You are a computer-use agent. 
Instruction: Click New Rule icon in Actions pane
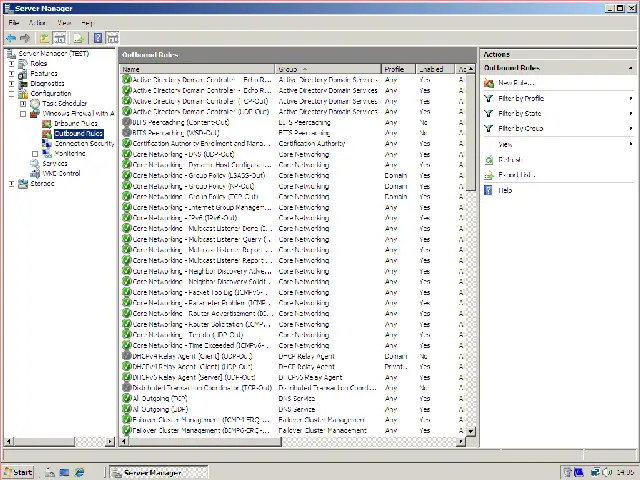489,83
